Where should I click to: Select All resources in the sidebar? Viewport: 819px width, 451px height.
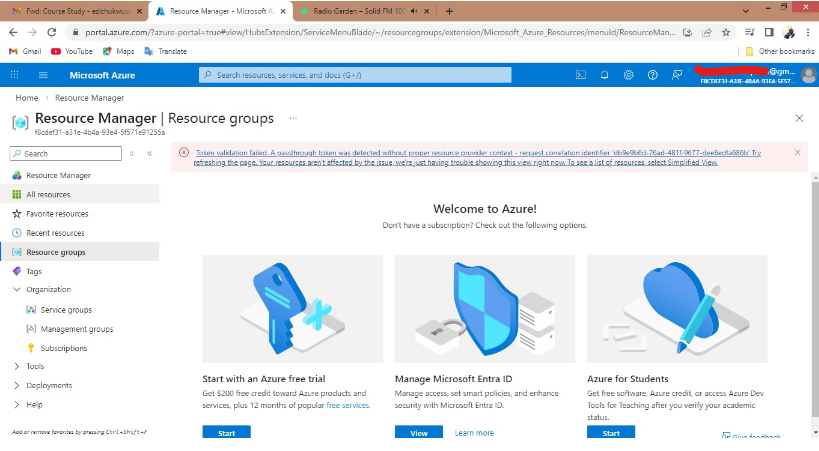[80, 194]
